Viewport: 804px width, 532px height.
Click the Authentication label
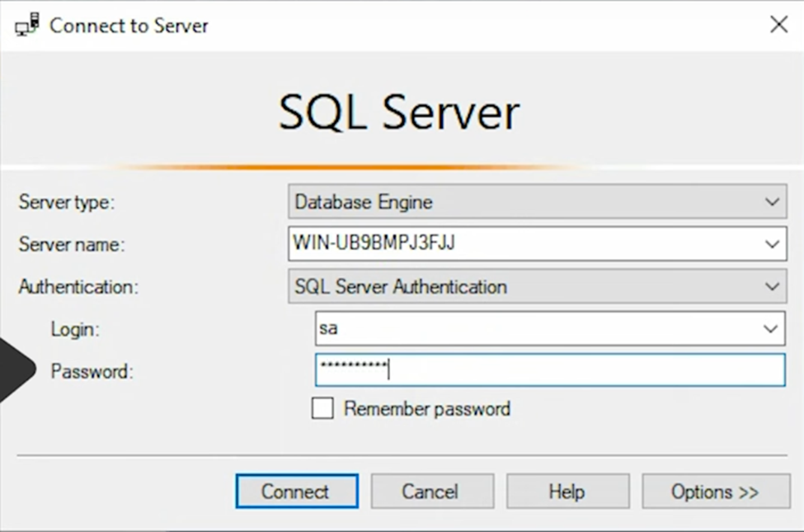point(78,287)
